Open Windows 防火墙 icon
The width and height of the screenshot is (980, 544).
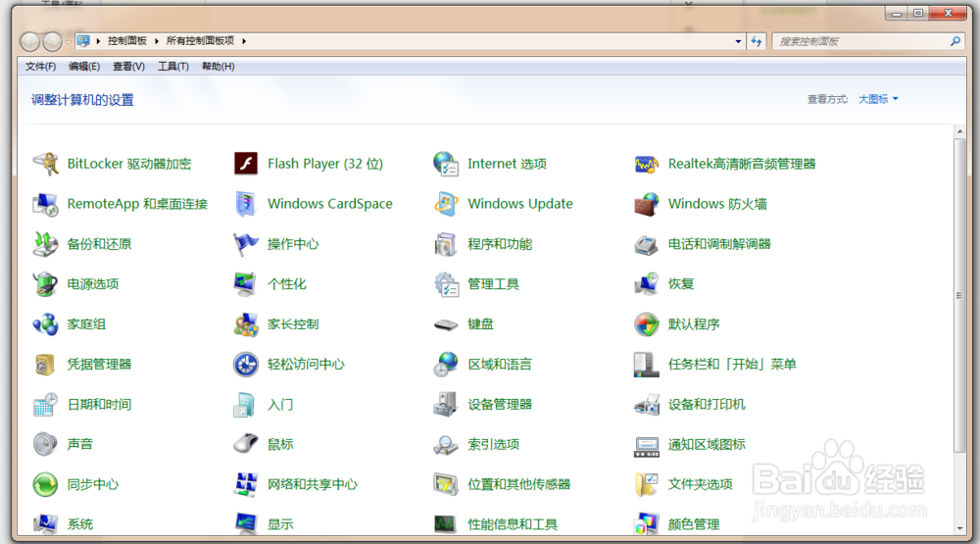pyautogui.click(x=646, y=204)
